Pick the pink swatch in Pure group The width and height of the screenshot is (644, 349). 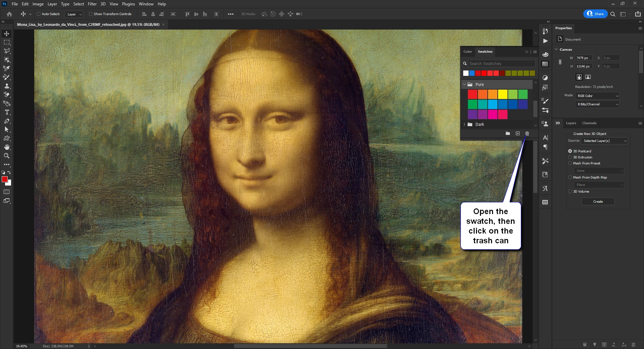(492, 115)
